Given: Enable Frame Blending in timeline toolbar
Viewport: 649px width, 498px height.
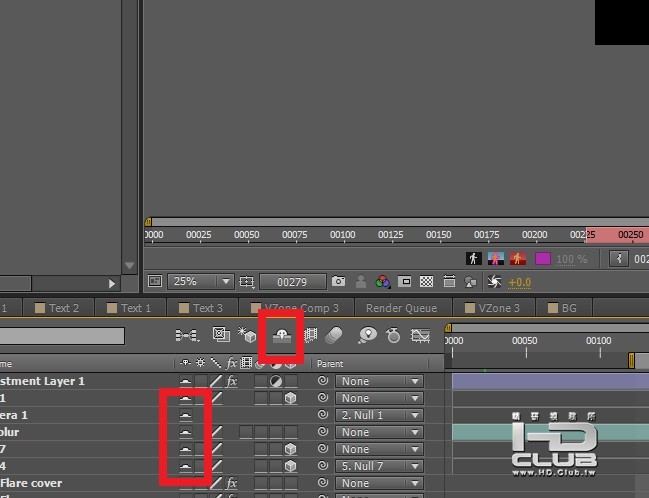Looking at the screenshot, I should click(310, 335).
